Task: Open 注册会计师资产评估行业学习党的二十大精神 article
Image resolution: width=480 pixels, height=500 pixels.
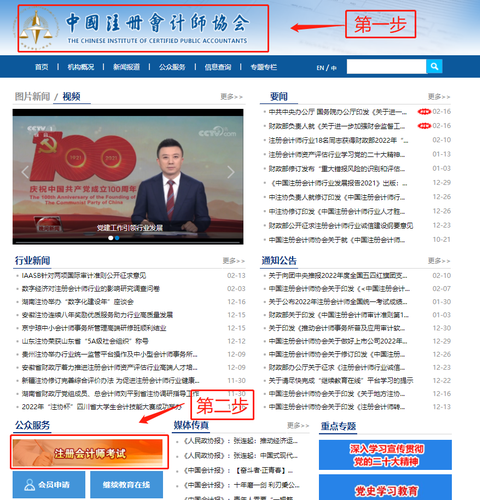Action: [337, 155]
